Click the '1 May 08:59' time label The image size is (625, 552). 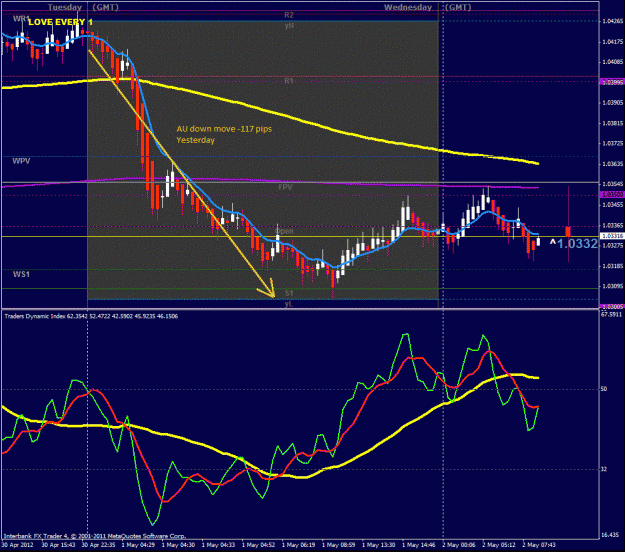[x=339, y=545]
